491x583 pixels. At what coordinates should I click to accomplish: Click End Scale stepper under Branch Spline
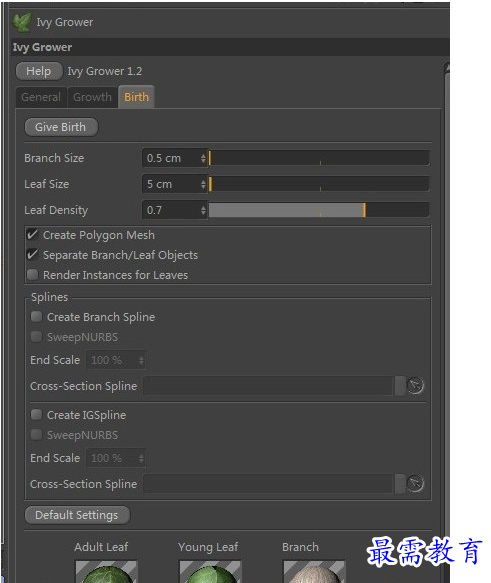[x=141, y=360]
